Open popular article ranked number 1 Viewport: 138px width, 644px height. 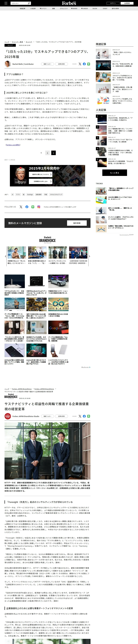click(x=114, y=119)
